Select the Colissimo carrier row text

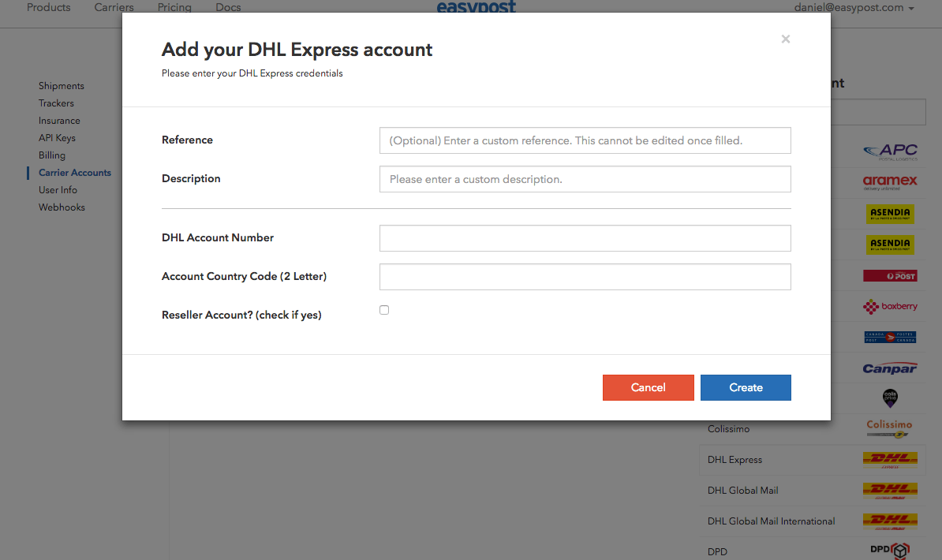click(x=729, y=429)
